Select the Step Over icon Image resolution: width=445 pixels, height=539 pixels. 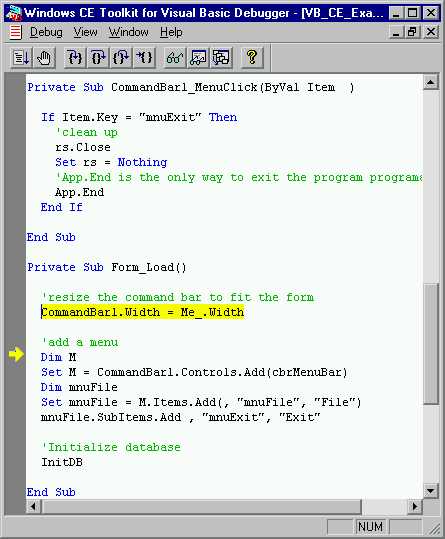click(98, 57)
